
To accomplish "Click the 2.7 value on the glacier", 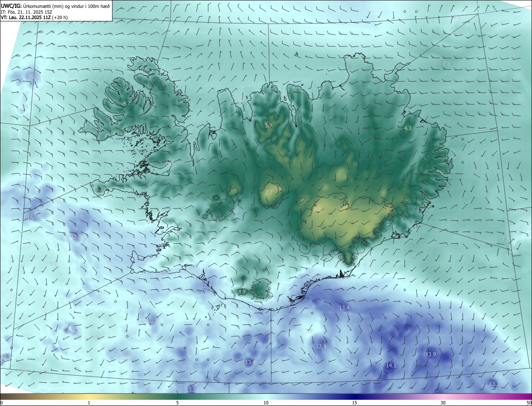I will [268, 193].
